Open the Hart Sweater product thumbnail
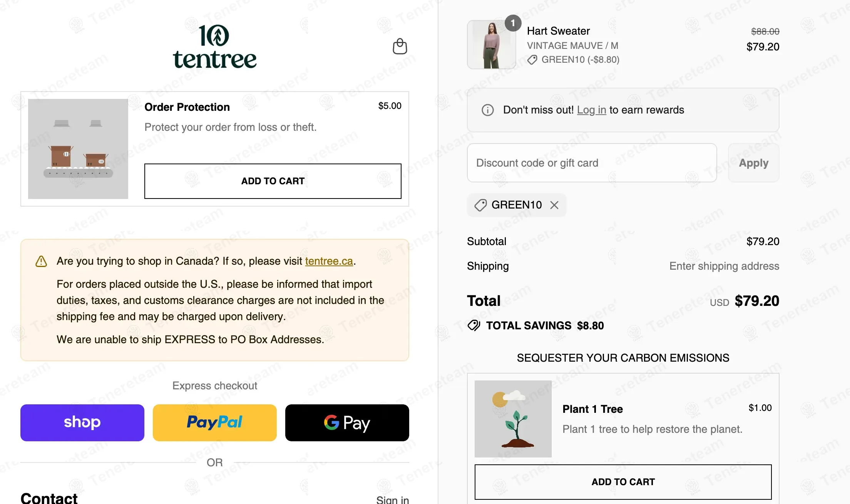 [x=492, y=45]
